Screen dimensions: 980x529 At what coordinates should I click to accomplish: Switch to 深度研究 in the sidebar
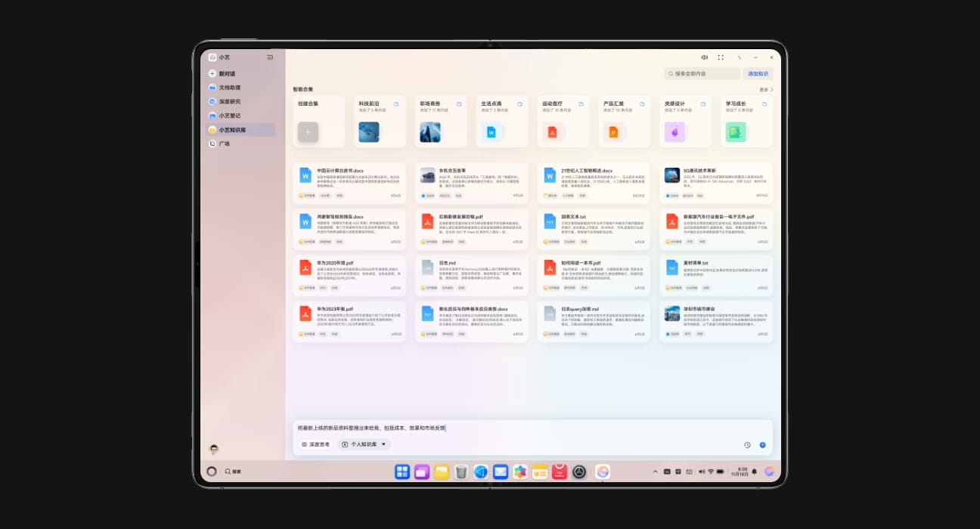click(229, 101)
